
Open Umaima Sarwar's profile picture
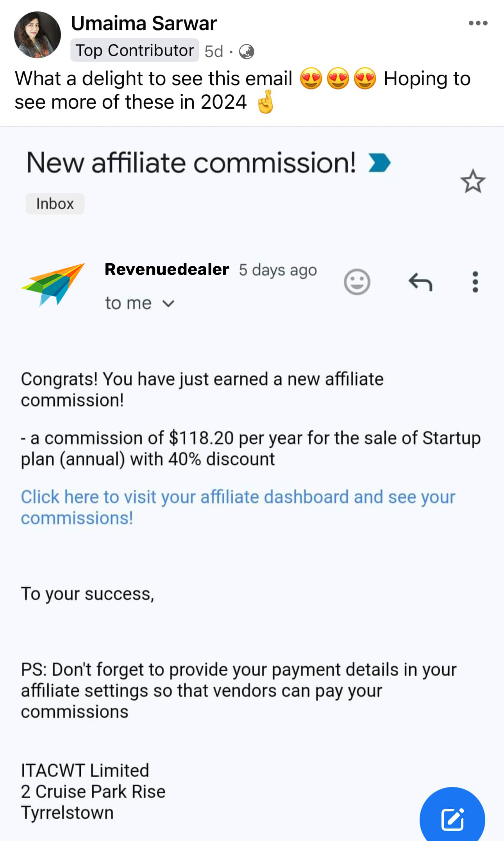pyautogui.click(x=38, y=35)
